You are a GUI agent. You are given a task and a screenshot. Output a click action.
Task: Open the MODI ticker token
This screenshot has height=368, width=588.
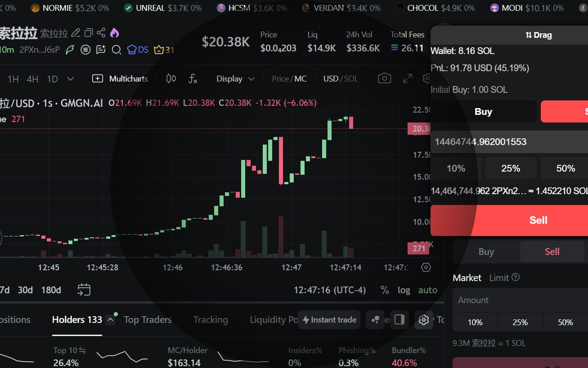[x=527, y=8]
